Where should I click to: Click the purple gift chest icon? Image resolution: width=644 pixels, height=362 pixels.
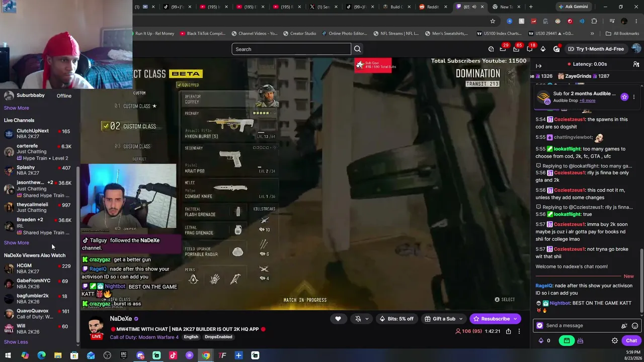pos(580,340)
